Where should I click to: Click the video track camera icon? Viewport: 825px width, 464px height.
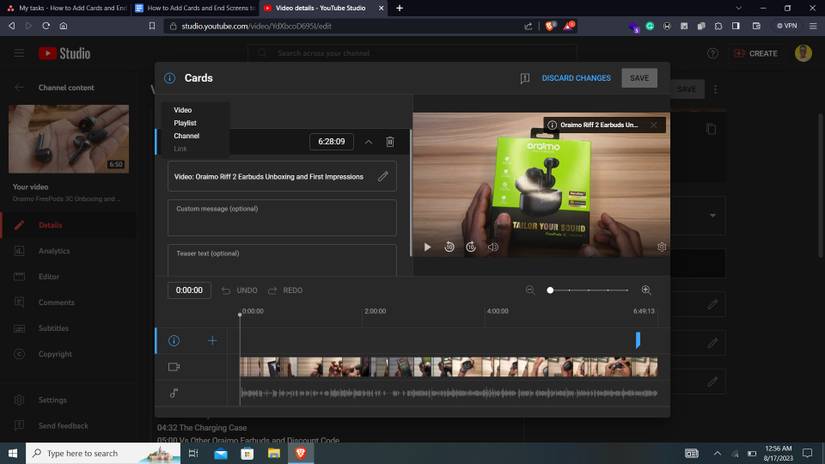point(174,367)
